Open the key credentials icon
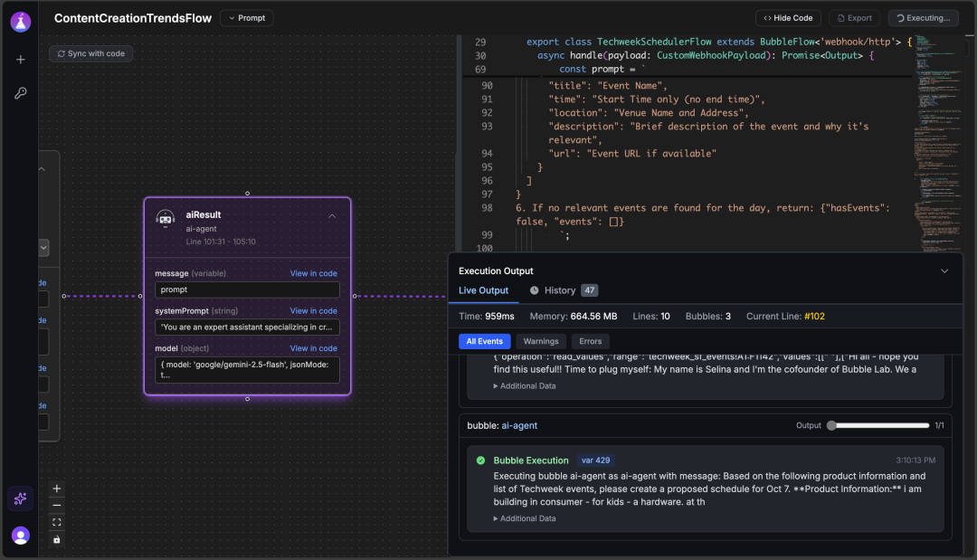This screenshot has width=977, height=560. point(21,93)
